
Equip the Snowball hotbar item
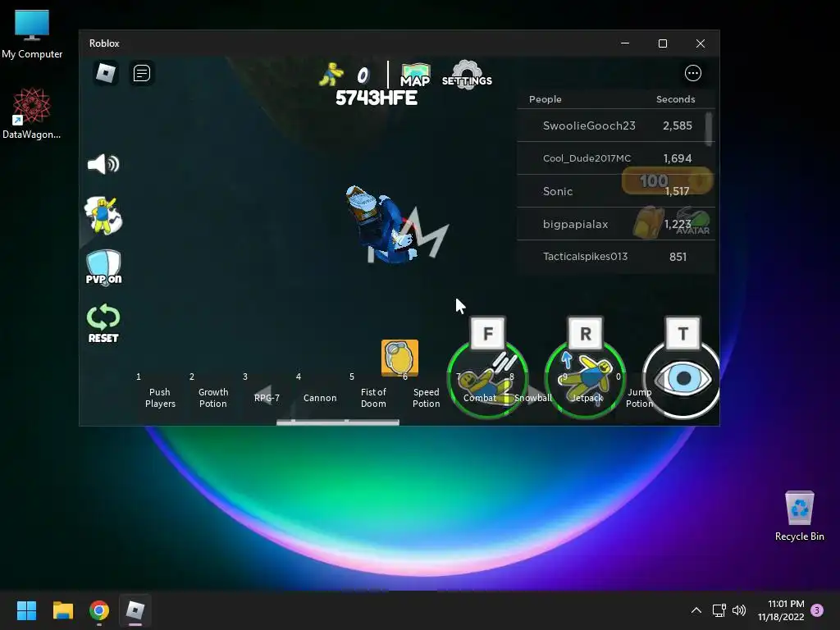(533, 398)
